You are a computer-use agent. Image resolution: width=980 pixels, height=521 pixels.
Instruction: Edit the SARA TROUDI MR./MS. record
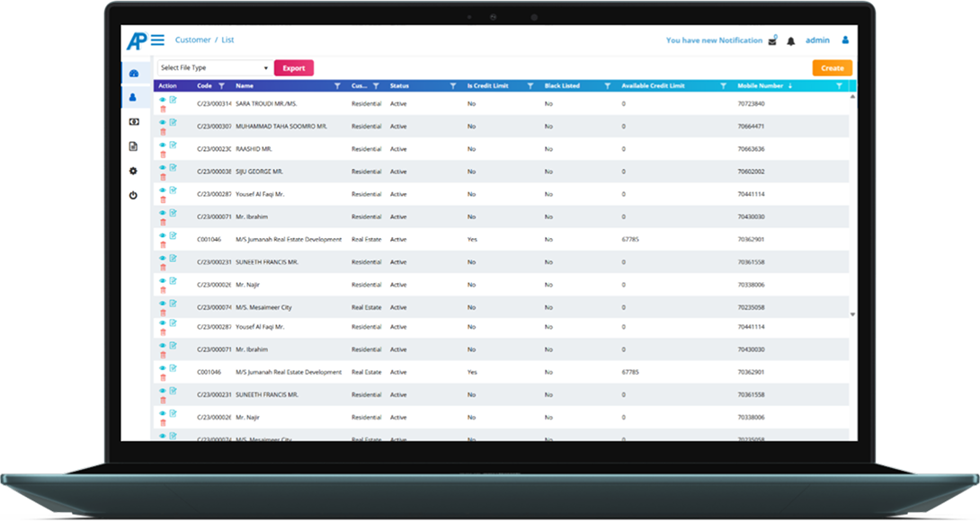(173, 100)
